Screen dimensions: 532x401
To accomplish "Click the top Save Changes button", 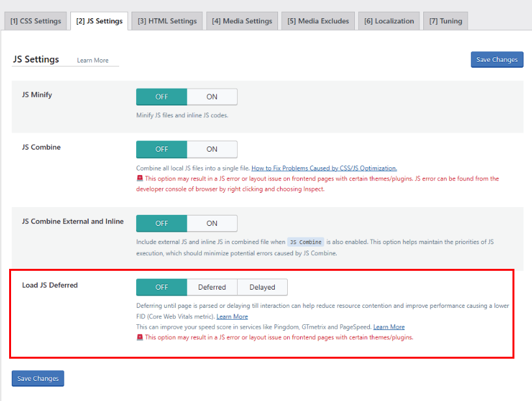I will [497, 60].
